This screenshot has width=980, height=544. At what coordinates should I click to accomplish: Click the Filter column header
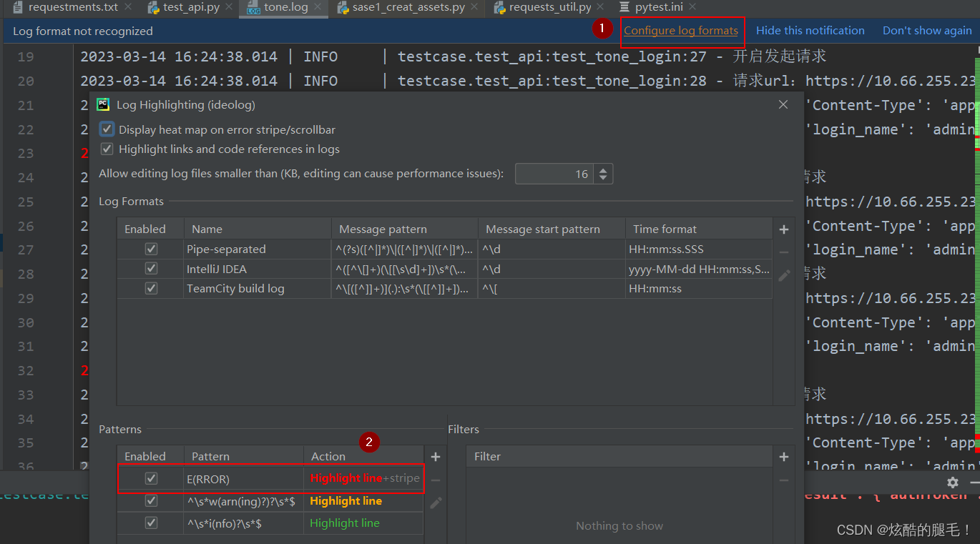tap(619, 456)
